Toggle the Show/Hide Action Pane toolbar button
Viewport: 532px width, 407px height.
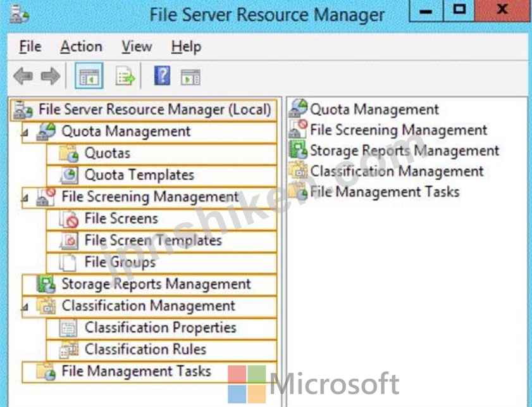click(x=190, y=77)
